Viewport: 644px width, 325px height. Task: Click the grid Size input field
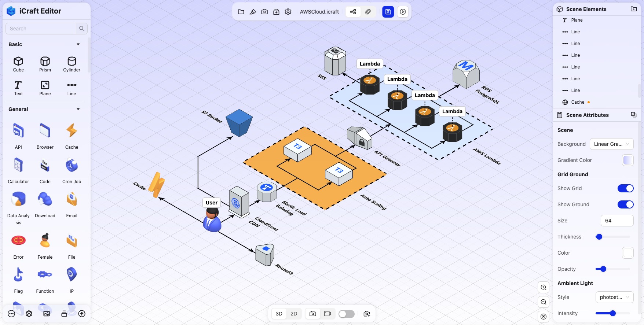point(617,221)
